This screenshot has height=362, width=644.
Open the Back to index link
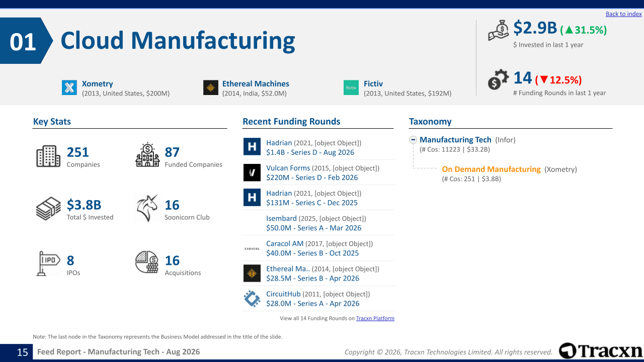(x=624, y=14)
